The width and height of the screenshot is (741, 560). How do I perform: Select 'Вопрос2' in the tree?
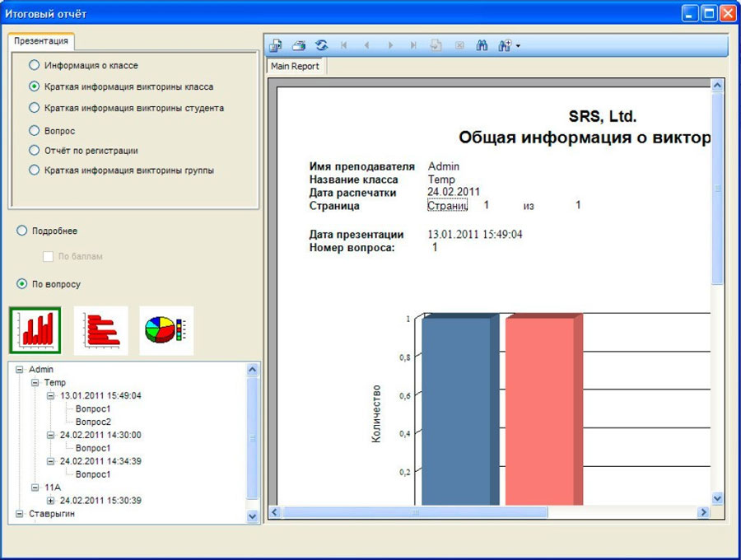tap(92, 422)
